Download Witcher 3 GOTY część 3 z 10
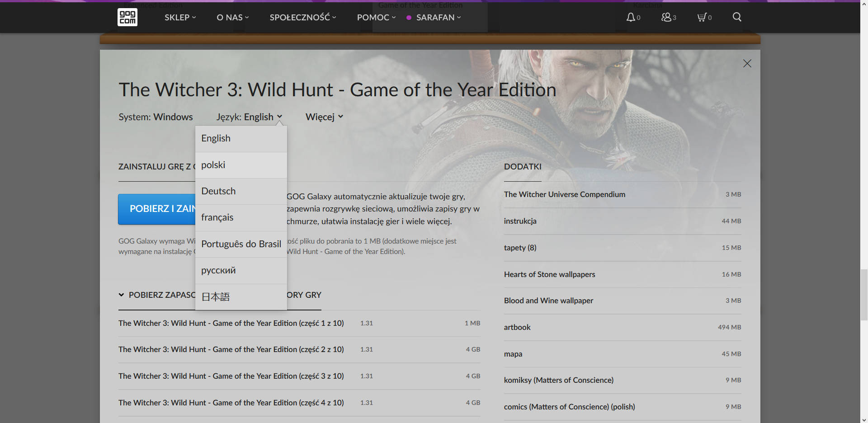This screenshot has width=868, height=423. [299, 376]
